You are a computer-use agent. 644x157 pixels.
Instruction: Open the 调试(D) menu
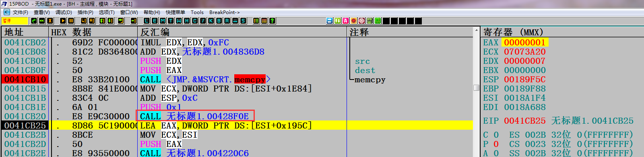[64, 12]
